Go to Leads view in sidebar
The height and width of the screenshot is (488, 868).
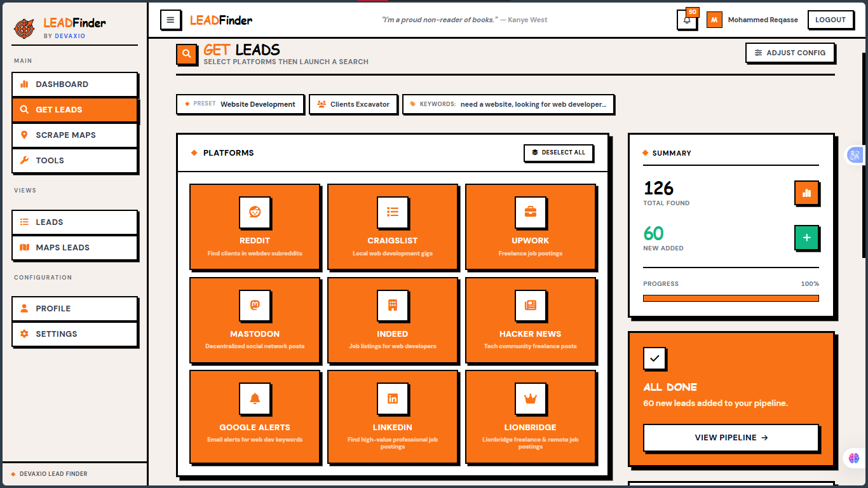click(74, 222)
